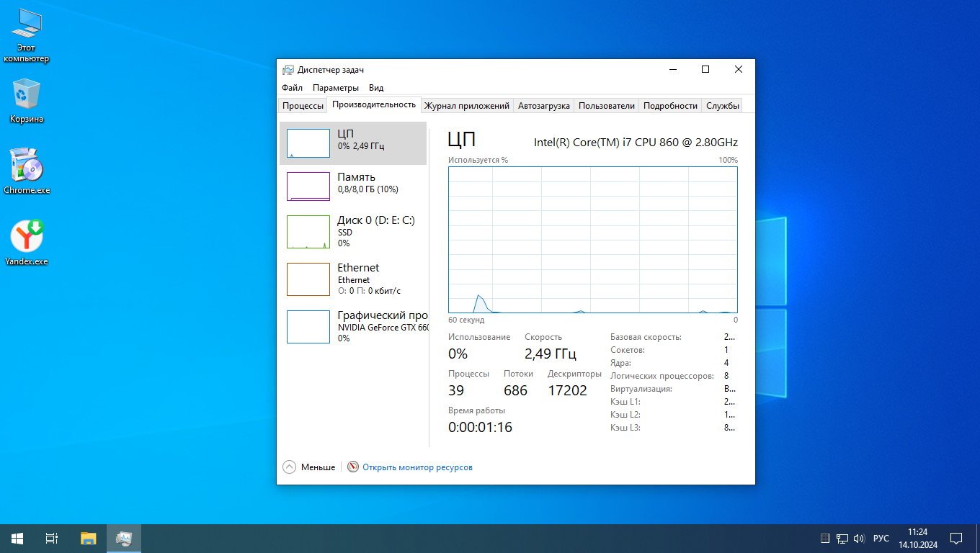Image resolution: width=980 pixels, height=553 pixels.
Task: Select the NVIDIA GeForce GPU graph item
Action: pos(353,326)
